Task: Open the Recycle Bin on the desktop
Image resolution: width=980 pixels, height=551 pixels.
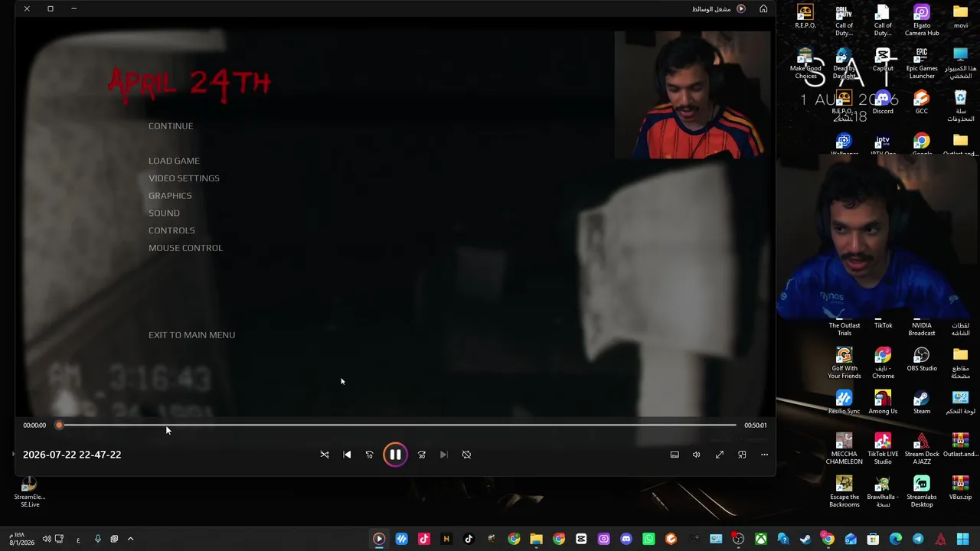Action: [x=961, y=106]
